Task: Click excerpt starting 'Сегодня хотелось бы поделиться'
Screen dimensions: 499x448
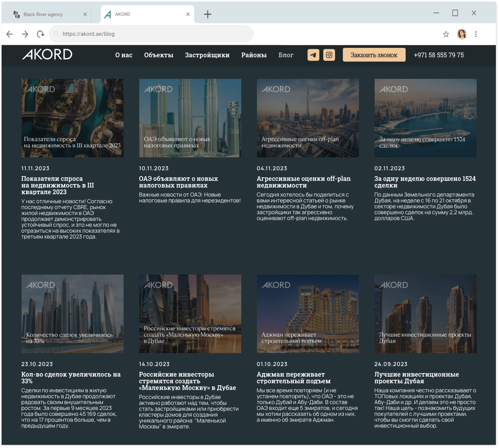Action: (305, 206)
